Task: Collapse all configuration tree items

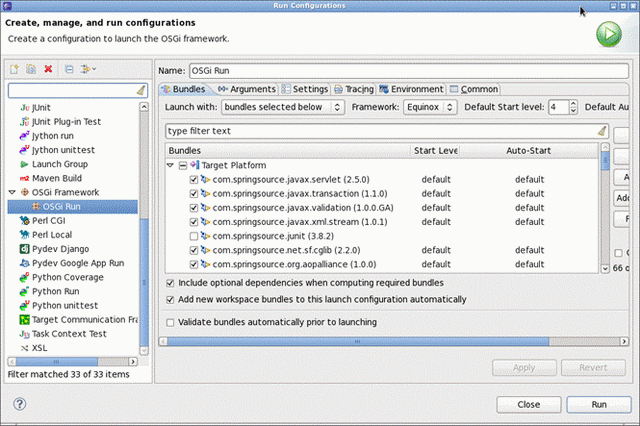Action: (69, 69)
